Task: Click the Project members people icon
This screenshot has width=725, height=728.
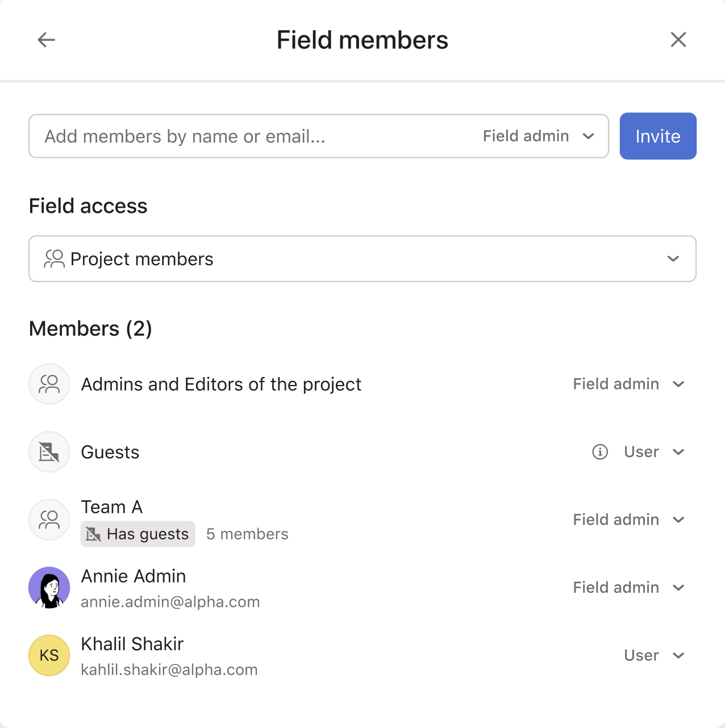Action: (x=54, y=259)
